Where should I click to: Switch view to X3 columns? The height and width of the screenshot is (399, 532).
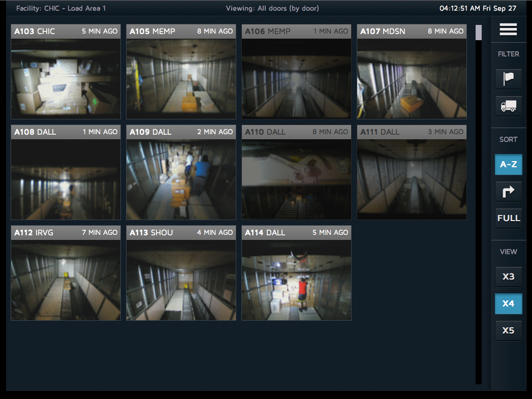[508, 277]
